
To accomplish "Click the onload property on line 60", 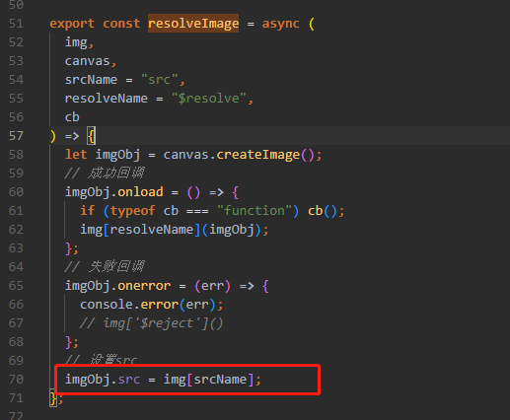I will pyautogui.click(x=140, y=192).
